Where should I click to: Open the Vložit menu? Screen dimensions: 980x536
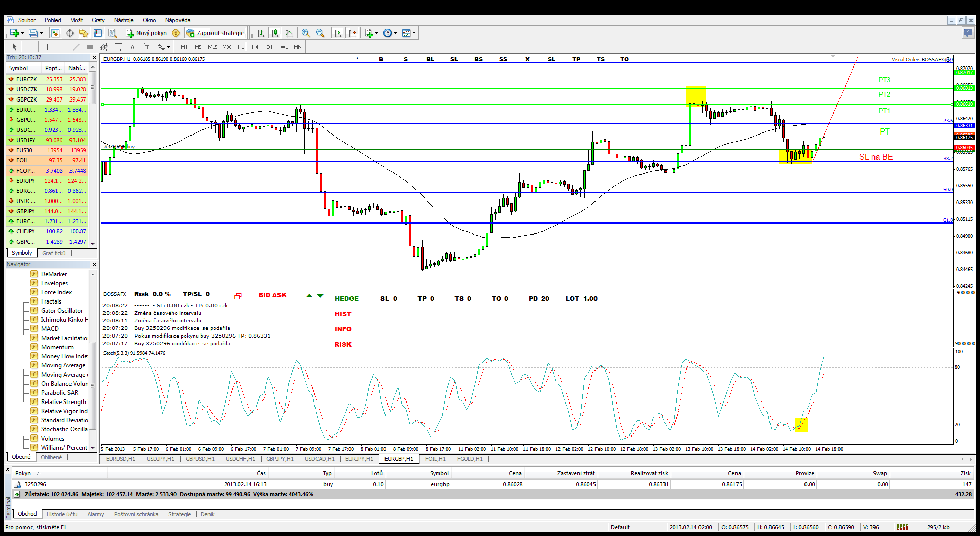tap(77, 20)
